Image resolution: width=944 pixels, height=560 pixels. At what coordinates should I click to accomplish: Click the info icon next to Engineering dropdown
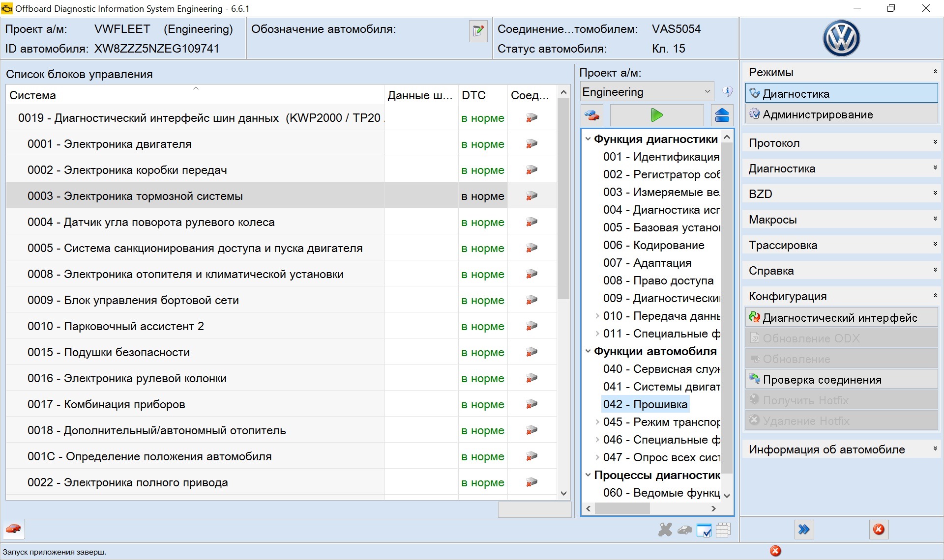click(x=727, y=91)
